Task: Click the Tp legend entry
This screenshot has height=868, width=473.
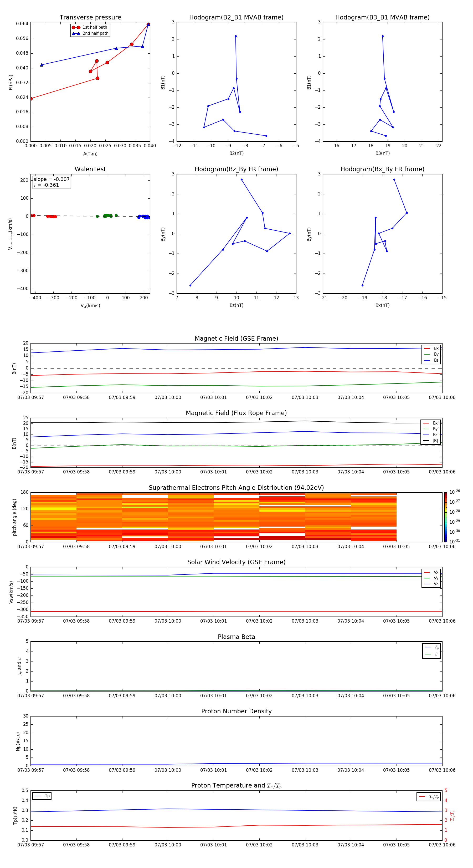Action: tap(42, 796)
